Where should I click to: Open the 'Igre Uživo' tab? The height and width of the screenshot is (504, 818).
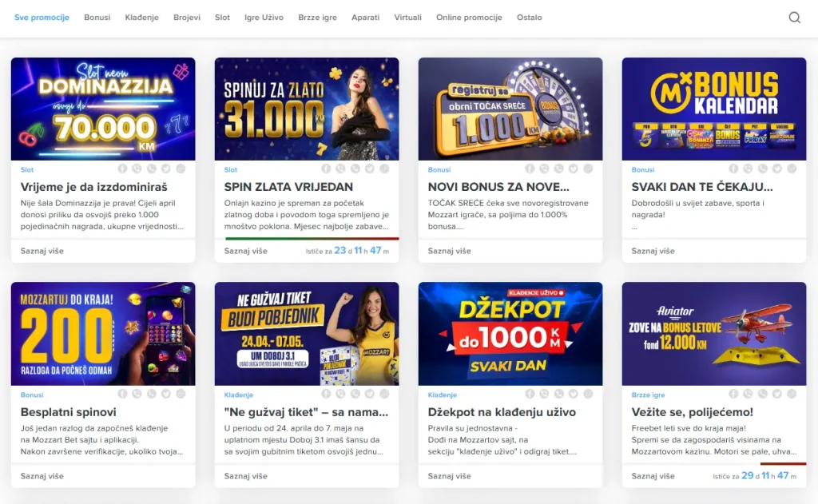point(264,18)
